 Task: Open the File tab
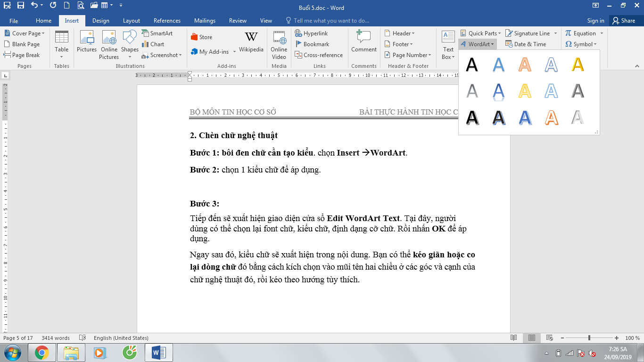[14, 21]
